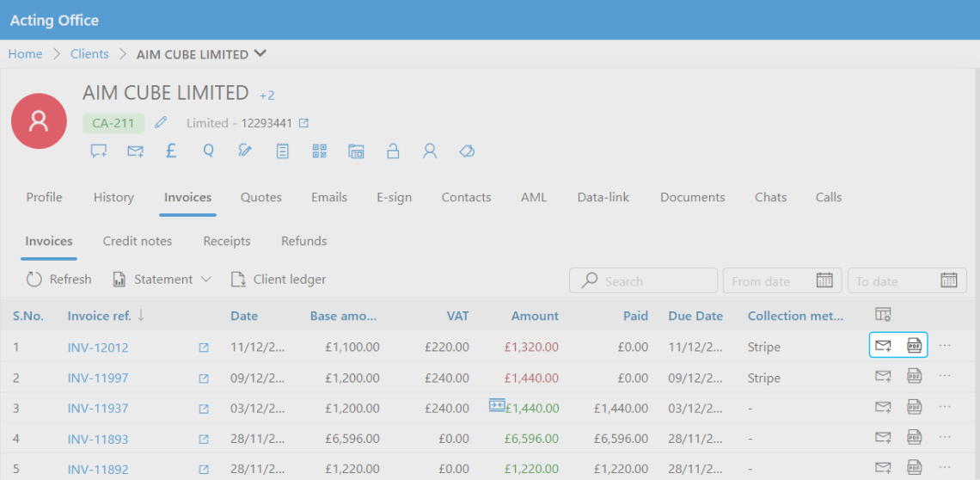Open the QR code icon

pos(320,151)
